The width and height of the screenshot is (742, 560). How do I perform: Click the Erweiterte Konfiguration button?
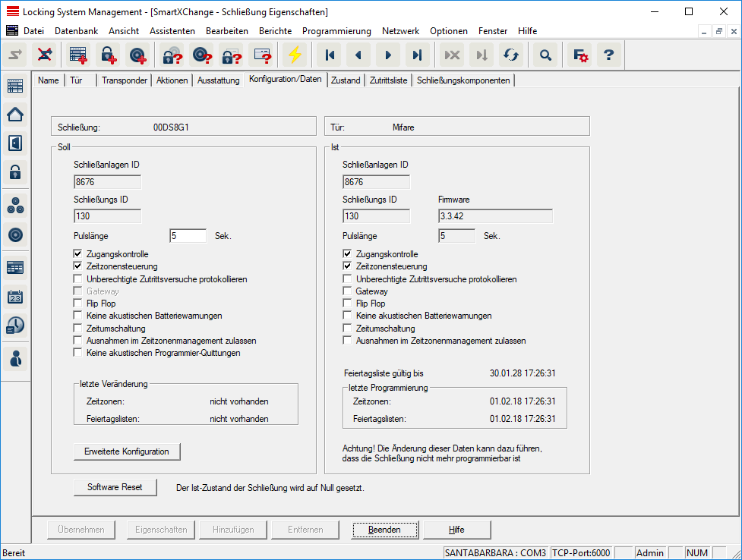click(x=127, y=451)
